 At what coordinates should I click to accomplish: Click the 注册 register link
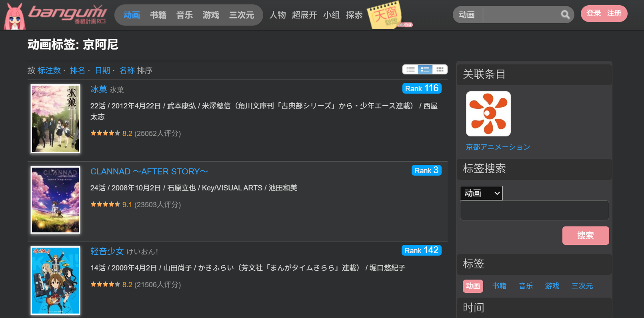(x=614, y=13)
